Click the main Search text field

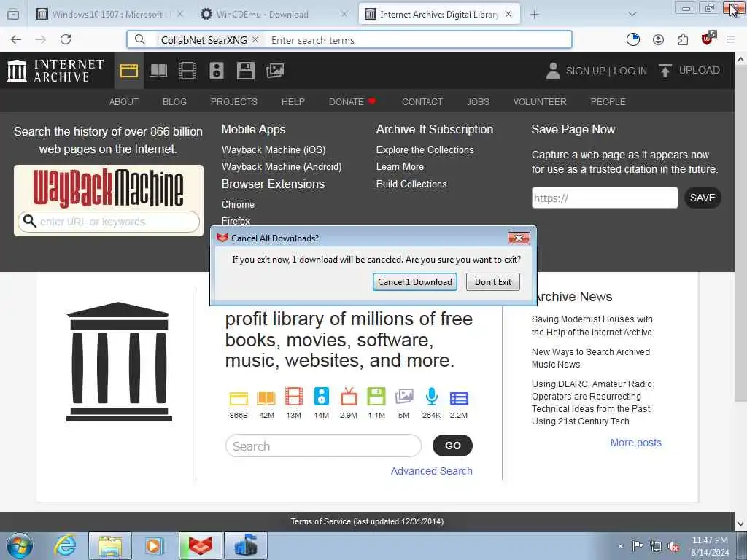pyautogui.click(x=323, y=446)
